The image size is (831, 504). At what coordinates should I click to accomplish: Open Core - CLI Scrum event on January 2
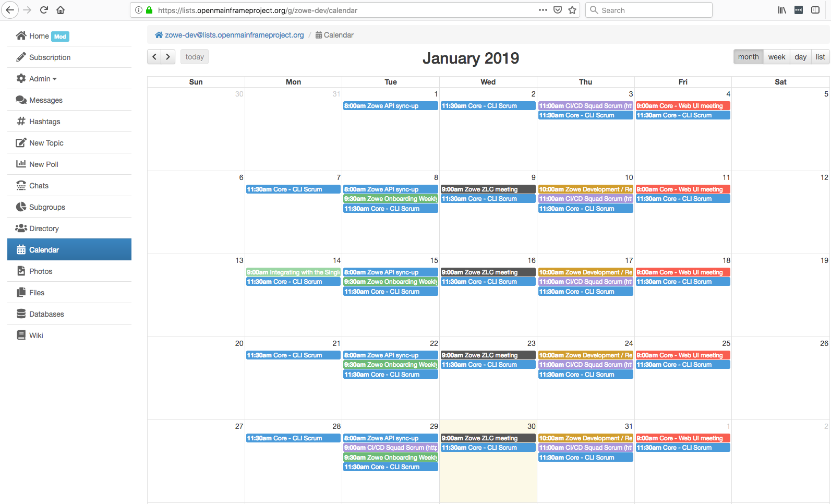pyautogui.click(x=488, y=106)
